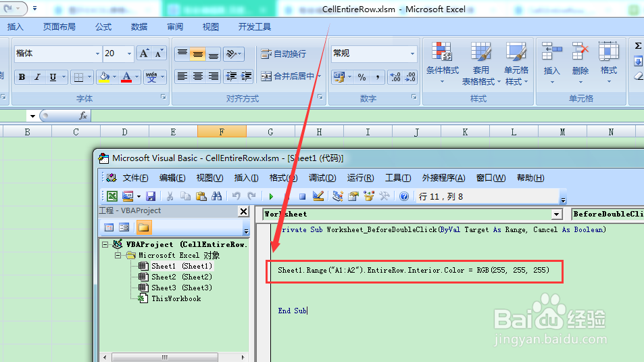Toggle Underline formatting in Excel ribbon

click(53, 77)
